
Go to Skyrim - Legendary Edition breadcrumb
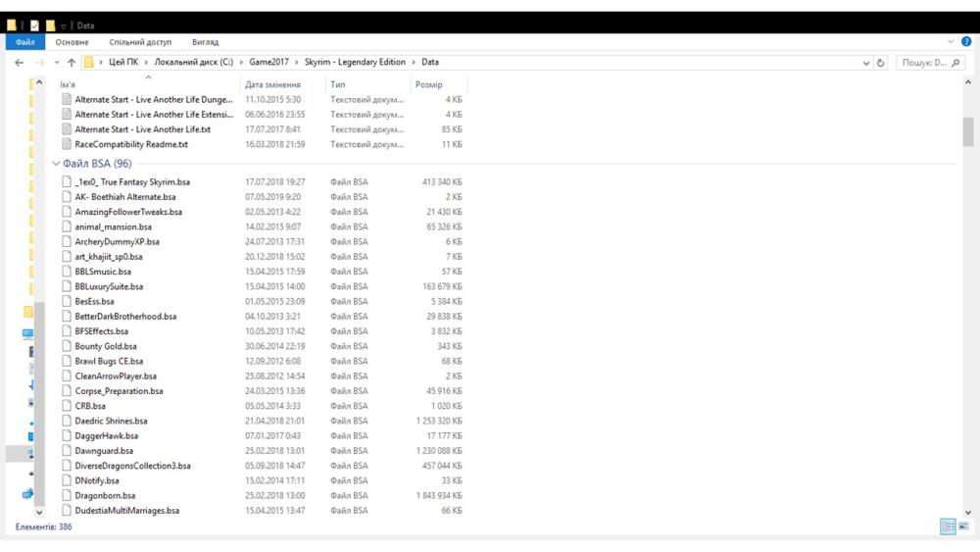[x=355, y=62]
